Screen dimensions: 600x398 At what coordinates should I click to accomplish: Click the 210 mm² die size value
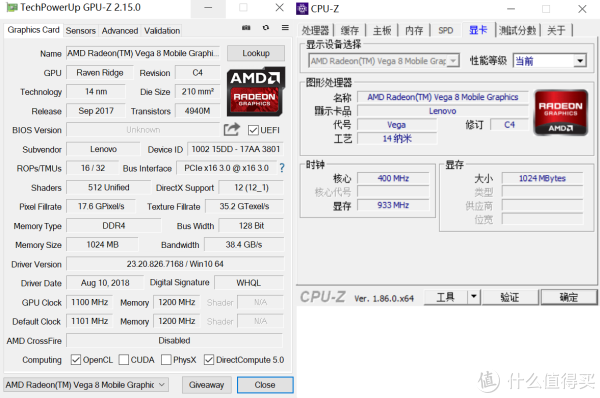pyautogui.click(x=197, y=91)
